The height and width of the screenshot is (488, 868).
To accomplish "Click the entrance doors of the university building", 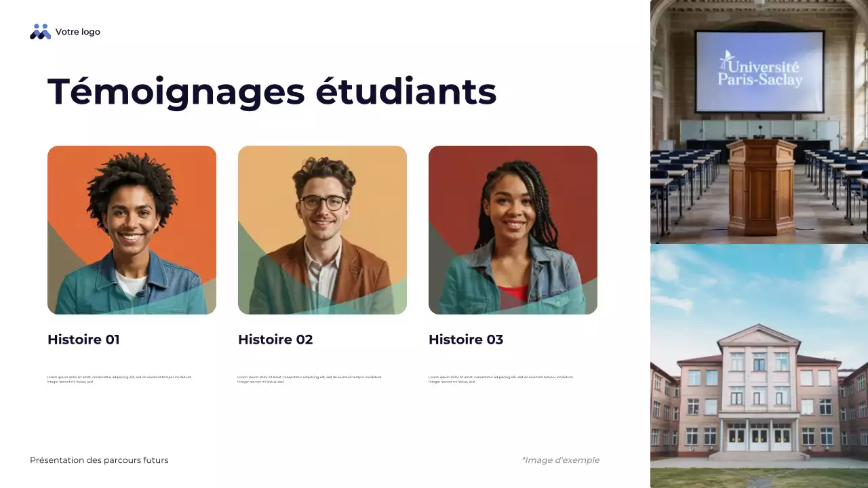I will point(759,437).
